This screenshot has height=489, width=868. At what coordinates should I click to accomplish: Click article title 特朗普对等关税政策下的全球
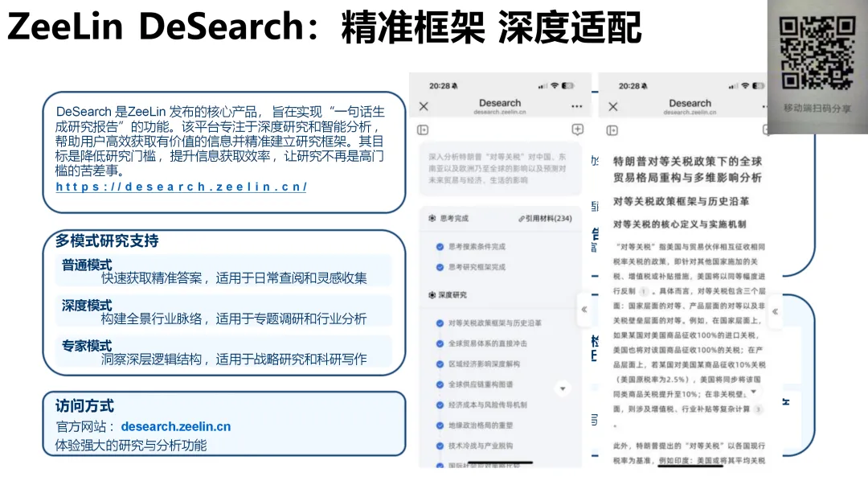tap(687, 162)
